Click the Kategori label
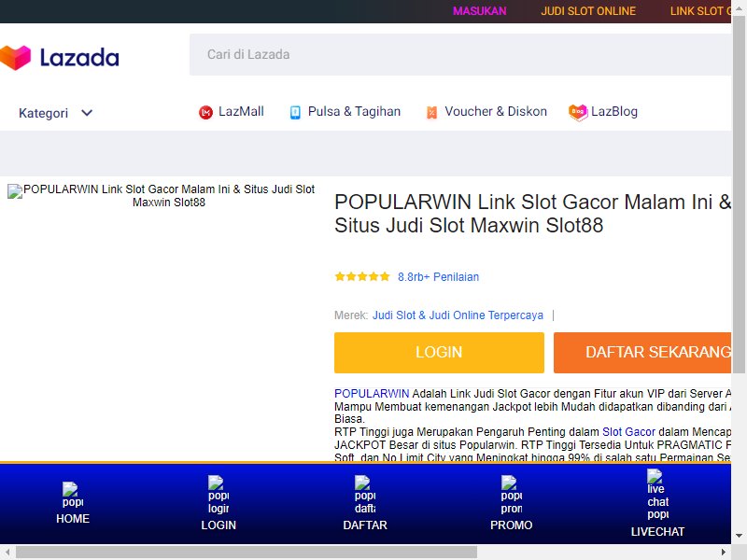 [x=43, y=113]
